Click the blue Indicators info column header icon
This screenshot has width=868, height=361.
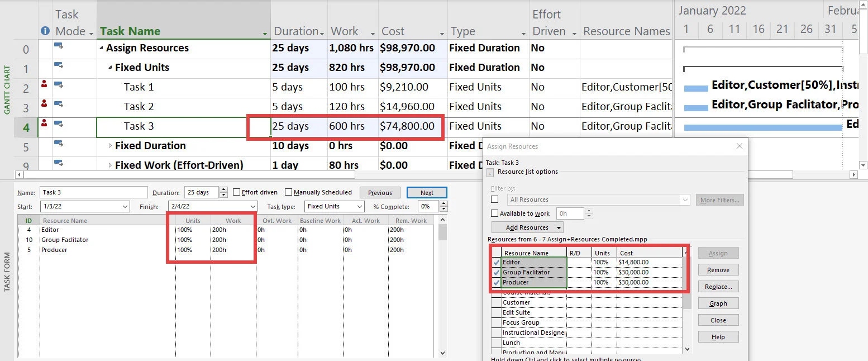(x=45, y=31)
